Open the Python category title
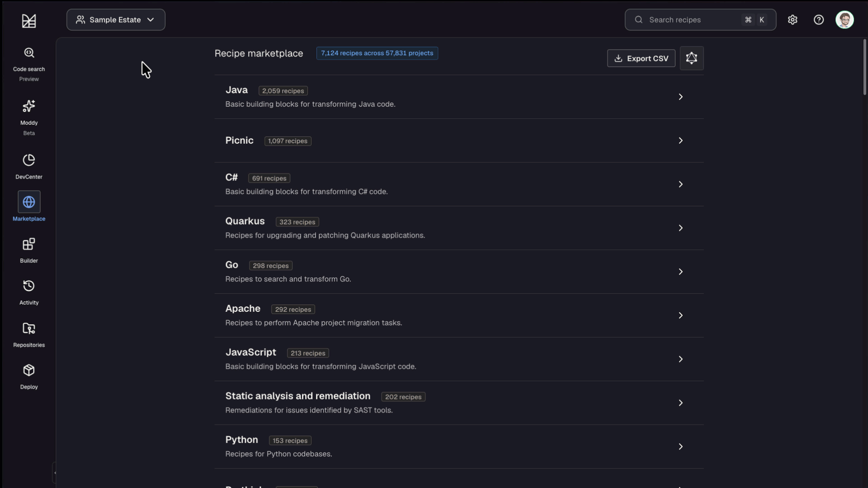The image size is (868, 488). pos(241,440)
